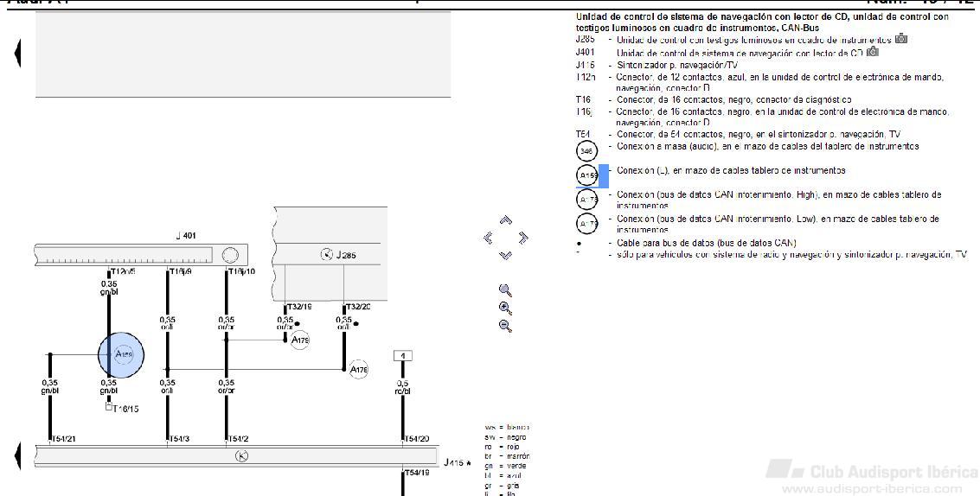Click the T16/15 connector square symbol
The image size is (980, 496).
coord(109,407)
